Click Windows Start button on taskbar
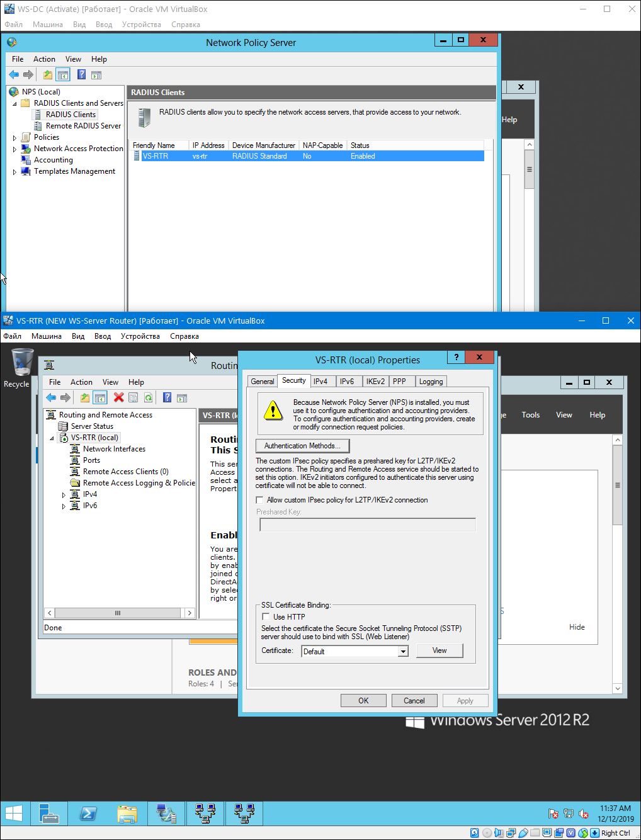 click(x=14, y=813)
